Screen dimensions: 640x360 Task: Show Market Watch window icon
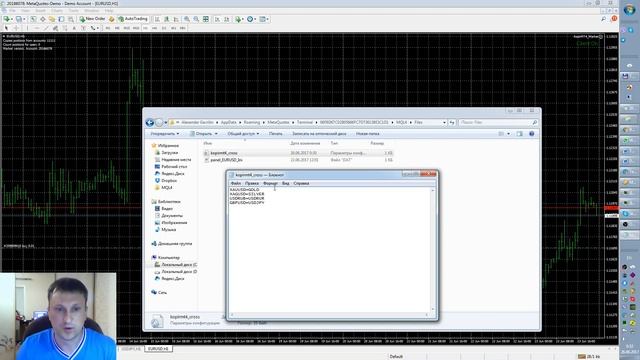(33, 19)
